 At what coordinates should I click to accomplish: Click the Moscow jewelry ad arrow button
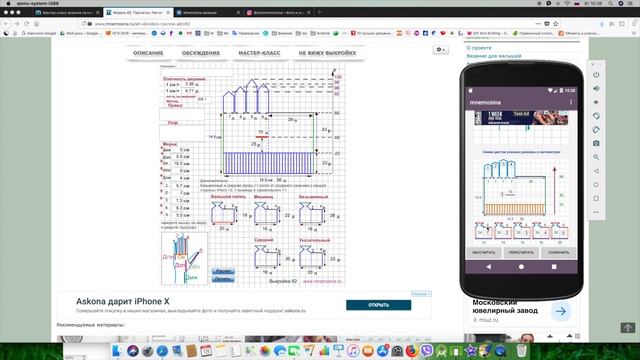(x=561, y=311)
